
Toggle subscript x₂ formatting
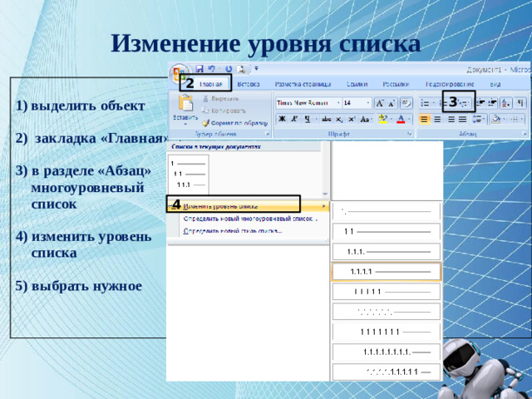coord(339,120)
